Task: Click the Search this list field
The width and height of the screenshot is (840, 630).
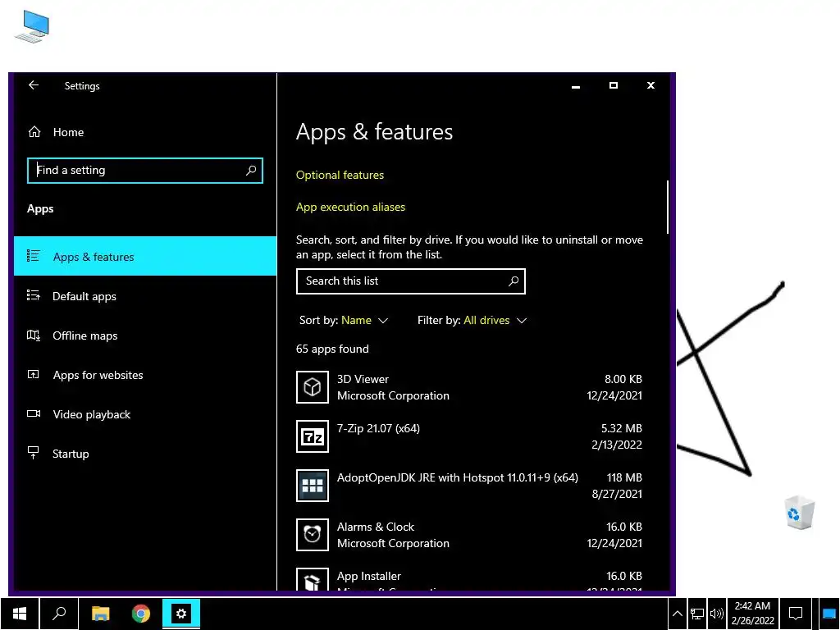Action: [x=410, y=281]
